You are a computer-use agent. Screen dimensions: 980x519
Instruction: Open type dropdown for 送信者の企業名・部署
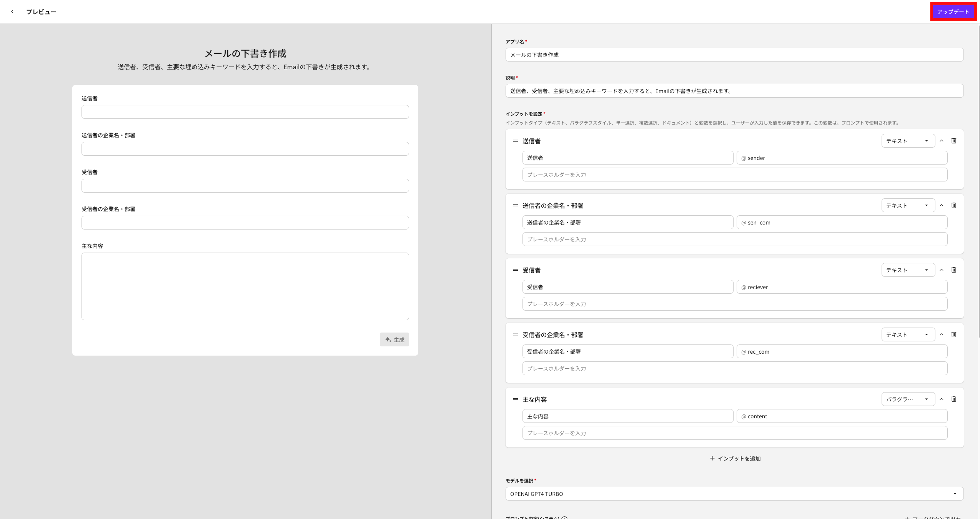(x=908, y=205)
